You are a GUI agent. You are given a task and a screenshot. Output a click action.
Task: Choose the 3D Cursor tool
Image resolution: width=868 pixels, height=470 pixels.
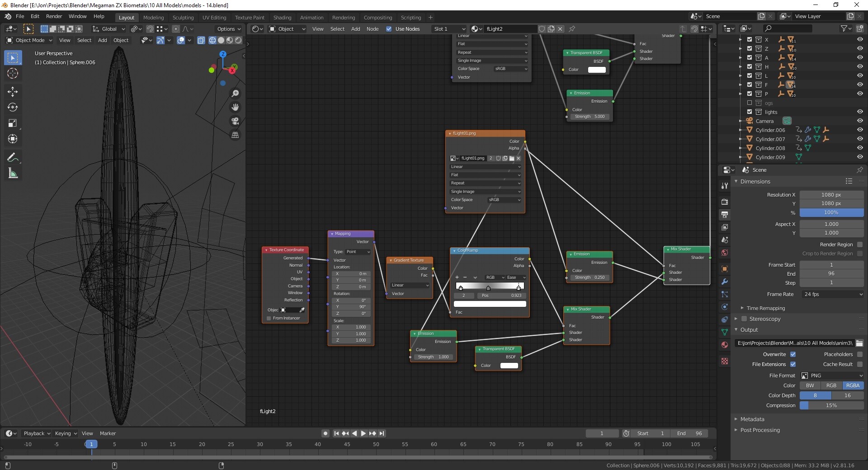click(x=13, y=73)
